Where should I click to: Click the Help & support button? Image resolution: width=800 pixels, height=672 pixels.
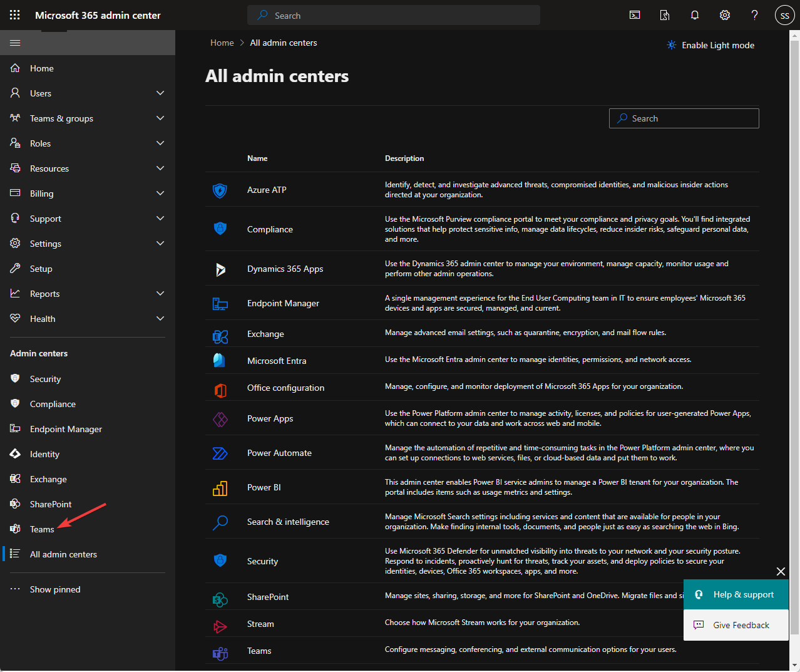[x=736, y=594]
